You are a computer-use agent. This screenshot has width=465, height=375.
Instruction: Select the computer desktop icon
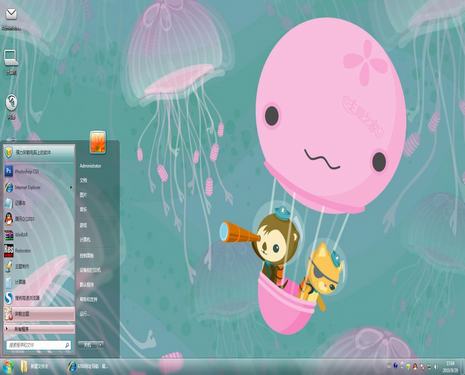[11, 58]
